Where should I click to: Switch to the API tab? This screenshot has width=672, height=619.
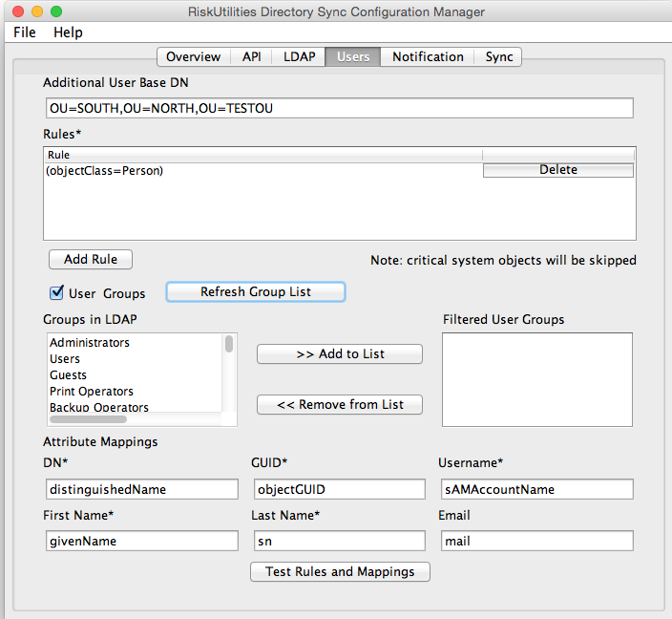coord(252,56)
